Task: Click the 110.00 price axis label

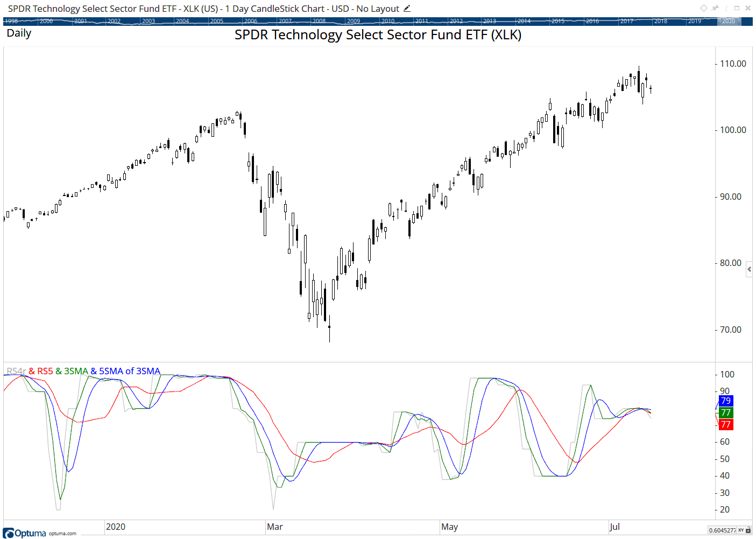Action: [733, 64]
